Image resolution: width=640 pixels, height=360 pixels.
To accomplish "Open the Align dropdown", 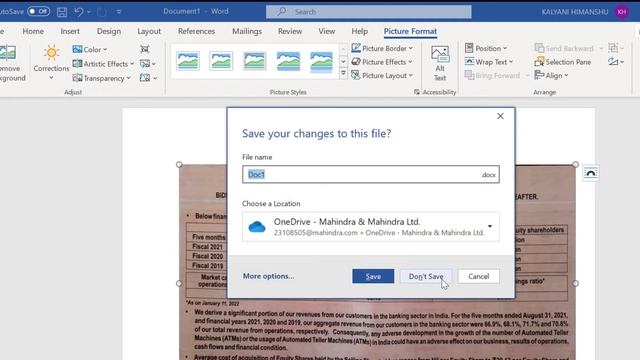I will (x=551, y=76).
